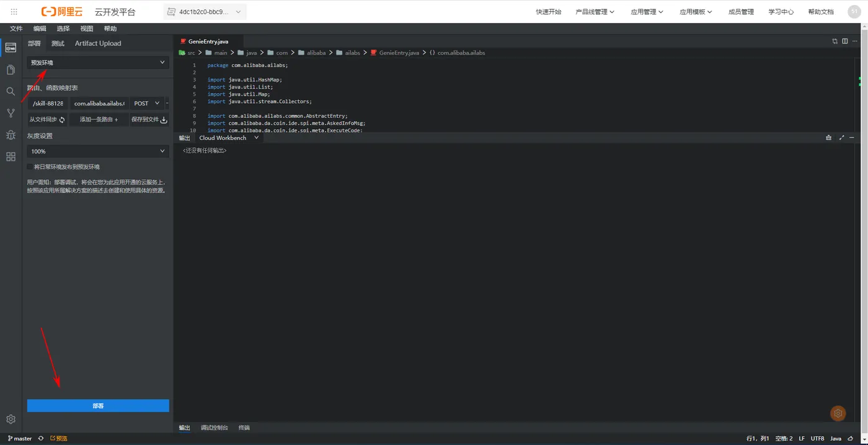Click the 添加一条路由 button
This screenshot has height=445, width=868.
(99, 120)
